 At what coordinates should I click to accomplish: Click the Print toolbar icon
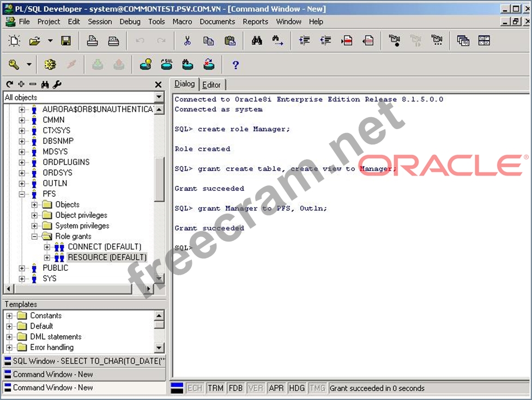tap(92, 41)
